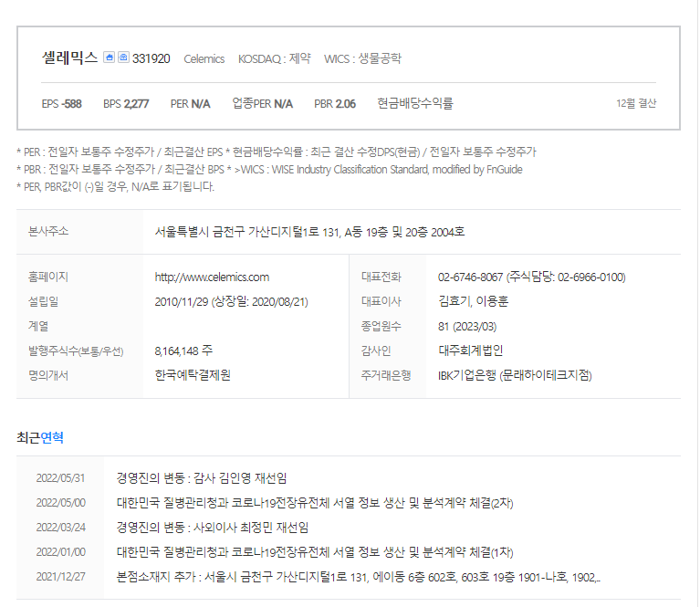
Task: Click the 2022/05/31 감사 김인영 재선임 entry
Action: tap(202, 478)
